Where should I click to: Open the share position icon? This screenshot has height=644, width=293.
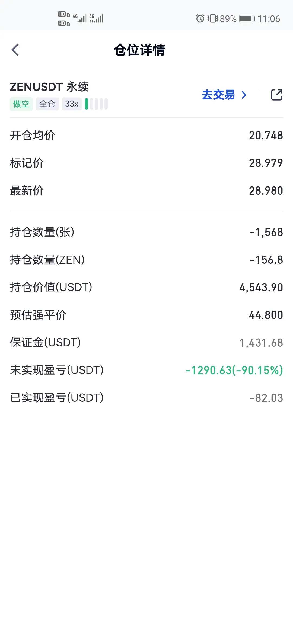pos(277,95)
